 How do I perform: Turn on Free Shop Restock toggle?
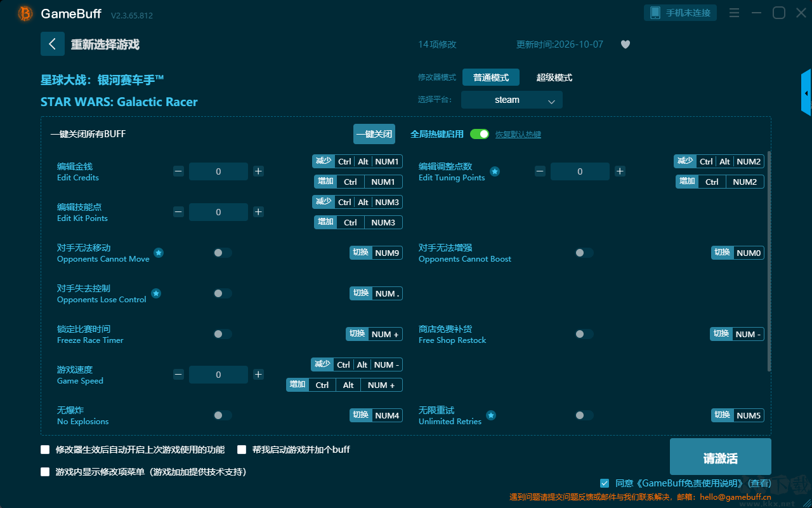[x=584, y=334]
